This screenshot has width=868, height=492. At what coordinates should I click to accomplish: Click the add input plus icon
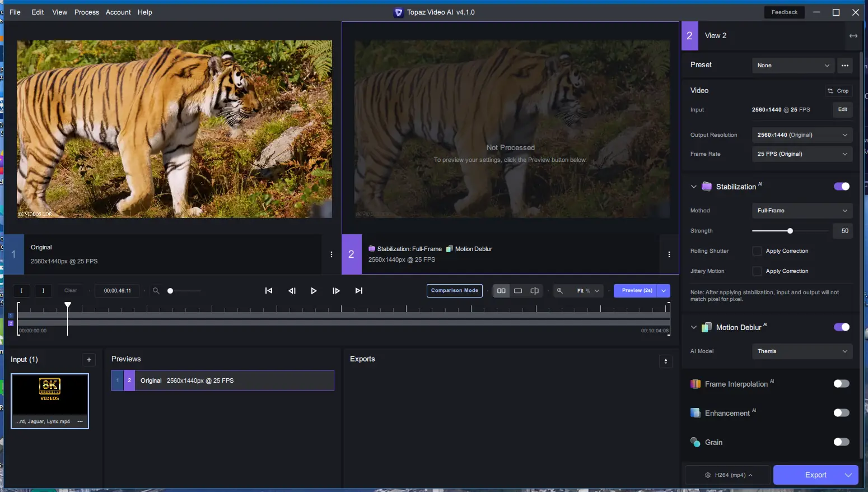[89, 360]
